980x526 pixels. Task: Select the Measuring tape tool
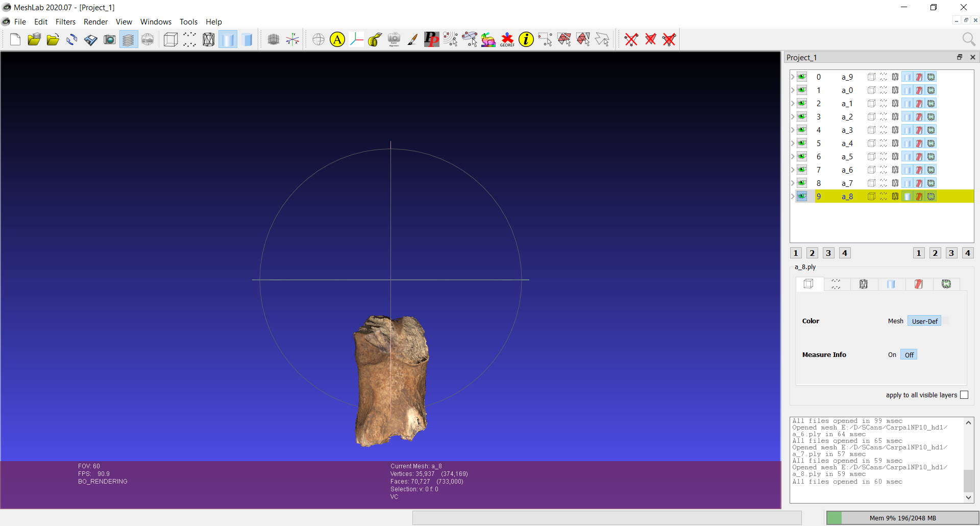pyautogui.click(x=375, y=39)
